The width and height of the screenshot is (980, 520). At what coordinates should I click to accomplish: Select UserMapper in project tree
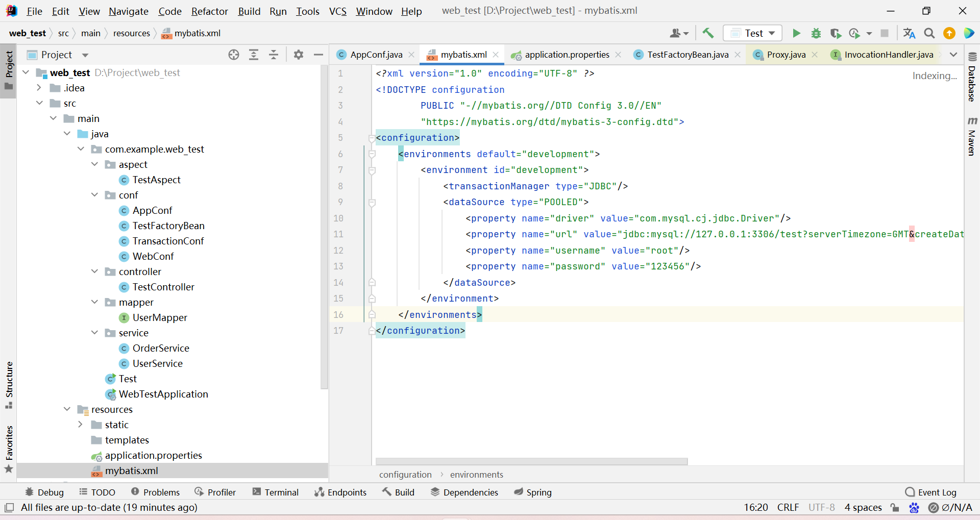(x=160, y=317)
